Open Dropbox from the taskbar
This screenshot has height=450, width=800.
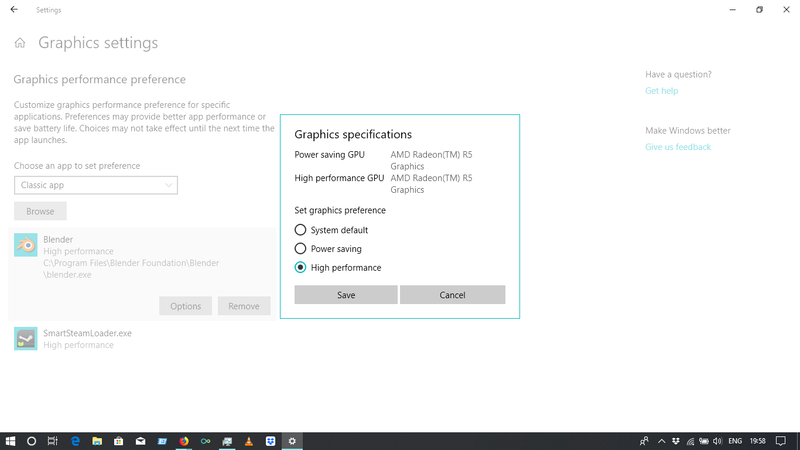[x=270, y=441]
